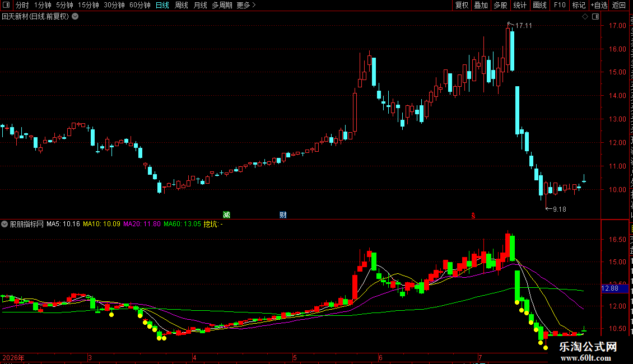The image size is (633, 364).
Task: Click the green 减 marker icon
Action: pyautogui.click(x=226, y=214)
